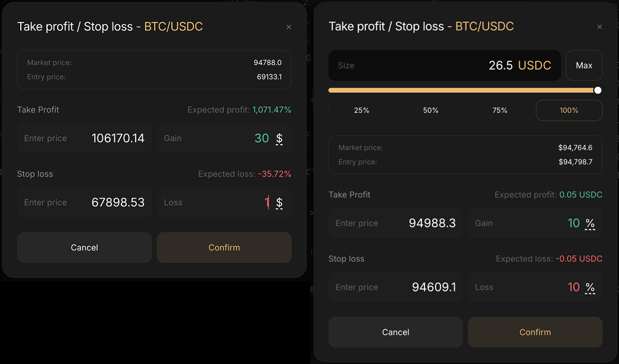Click the Max size button
This screenshot has height=364, width=619.
584,65
